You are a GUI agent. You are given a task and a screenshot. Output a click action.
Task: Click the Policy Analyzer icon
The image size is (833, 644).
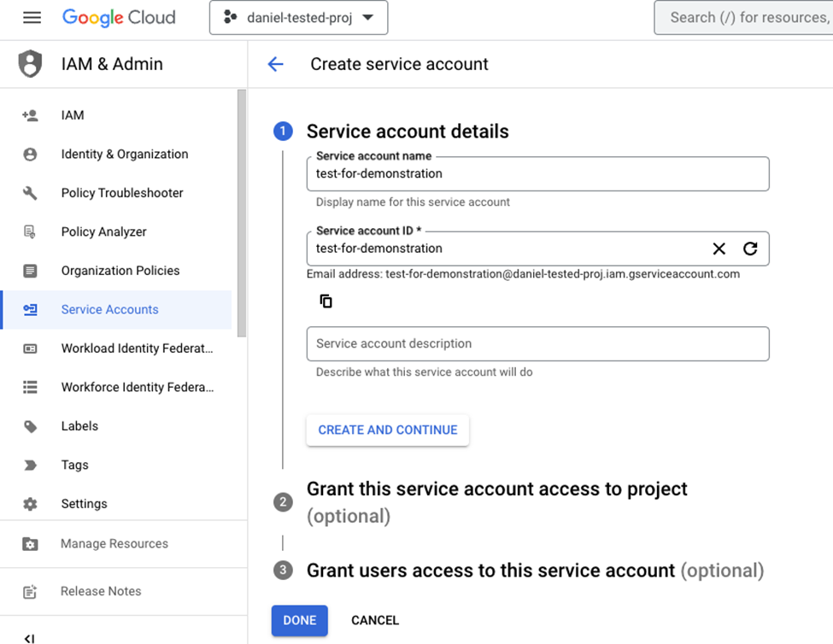coord(30,231)
